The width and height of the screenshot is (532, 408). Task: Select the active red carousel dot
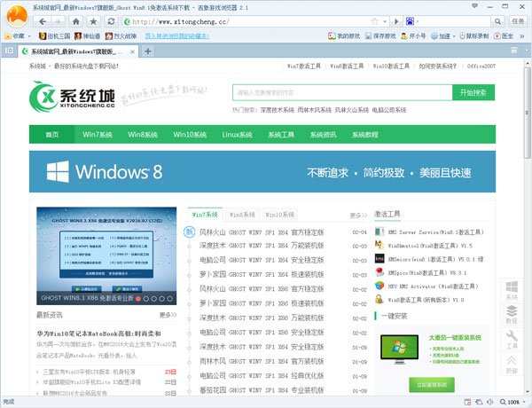(x=138, y=299)
